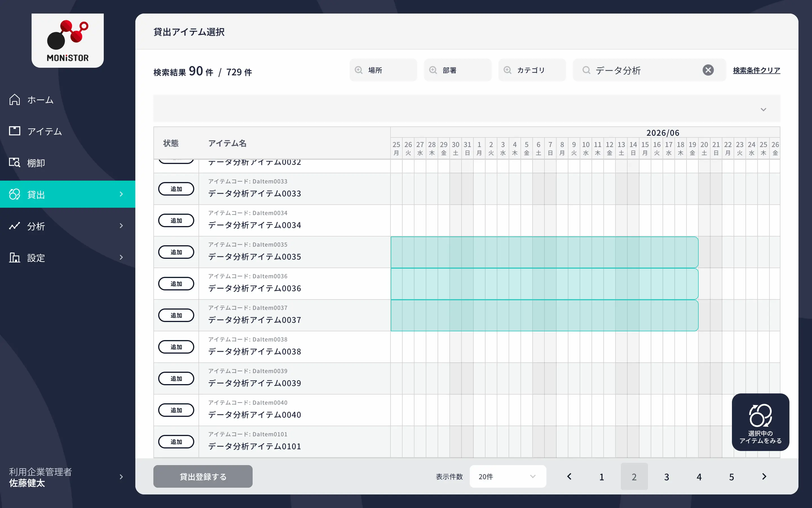Click the magnifier icon in カテゴリ filter
Screen dimensions: 812x508
[x=508, y=70]
